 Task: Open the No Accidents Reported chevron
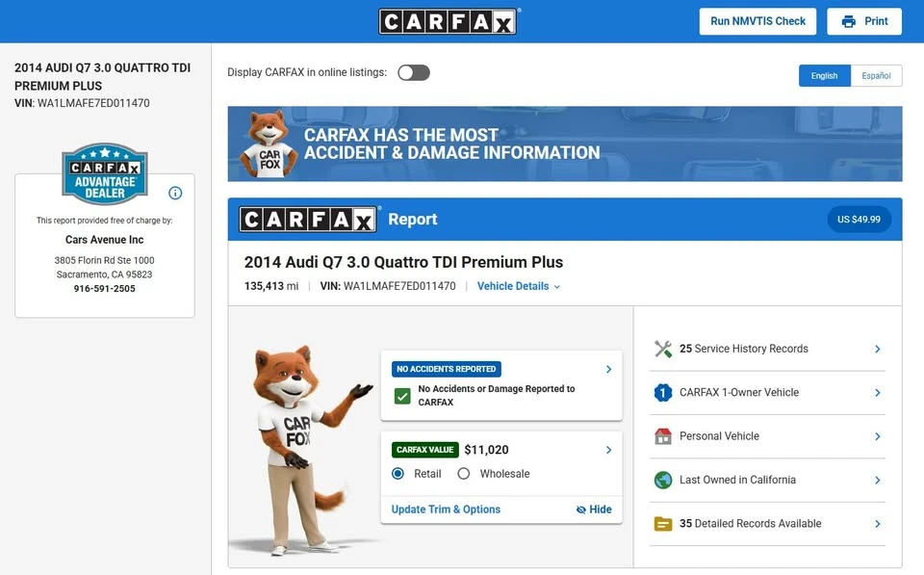608,369
